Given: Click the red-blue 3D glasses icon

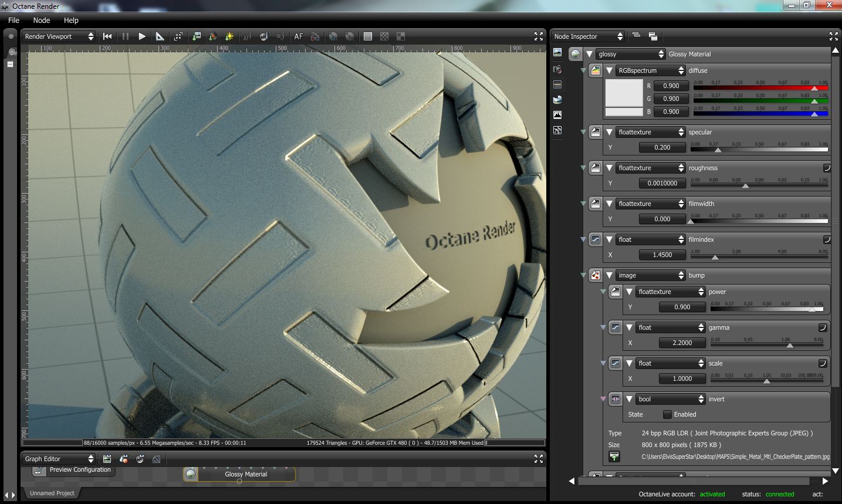Looking at the screenshot, I should (x=315, y=36).
